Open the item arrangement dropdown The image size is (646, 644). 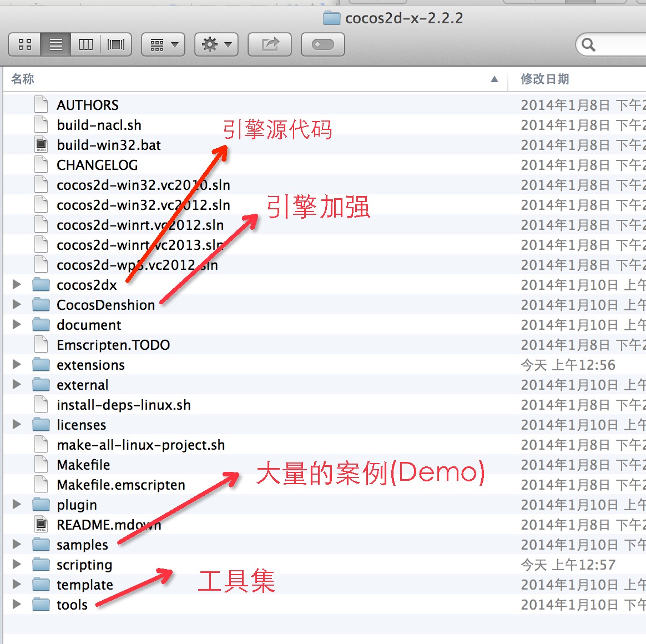[163, 44]
